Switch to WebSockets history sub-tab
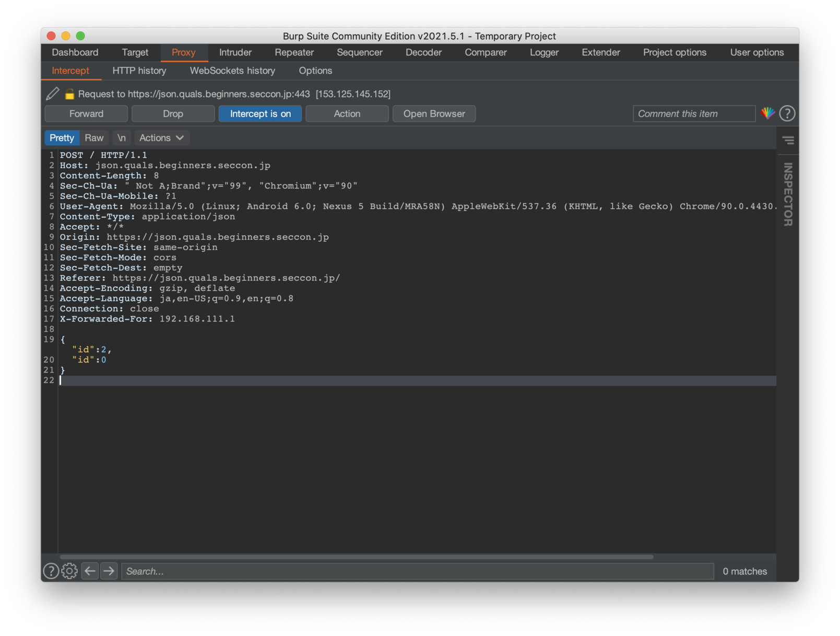This screenshot has height=636, width=840. tap(232, 70)
